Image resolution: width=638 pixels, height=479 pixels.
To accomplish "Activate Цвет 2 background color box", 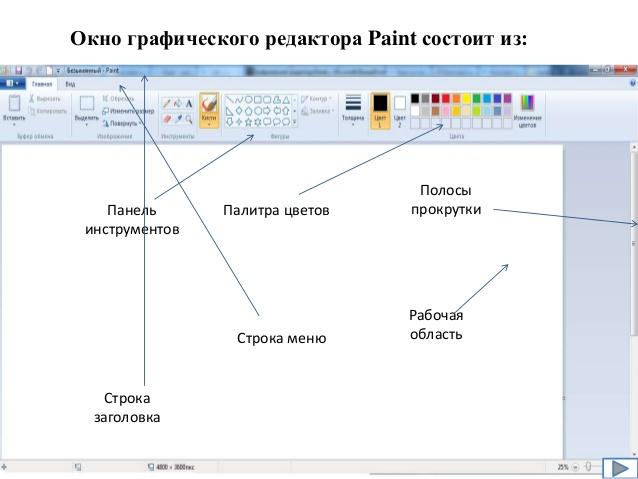I will [400, 110].
